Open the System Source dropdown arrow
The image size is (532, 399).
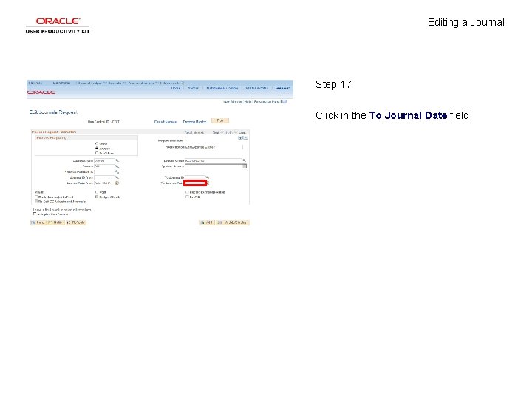coord(245,166)
